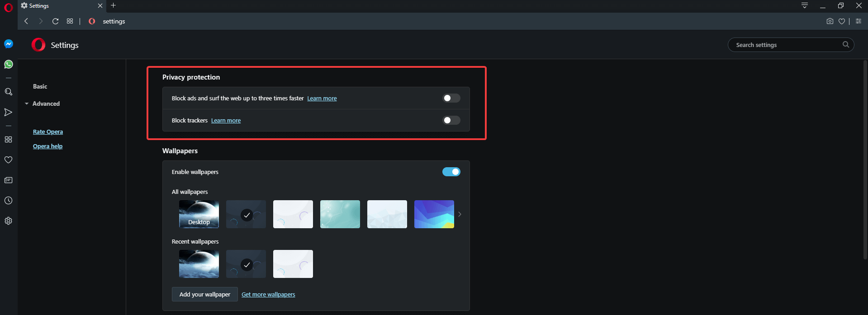
Task: Select the teal wallpaper thumbnail
Action: [x=340, y=214]
